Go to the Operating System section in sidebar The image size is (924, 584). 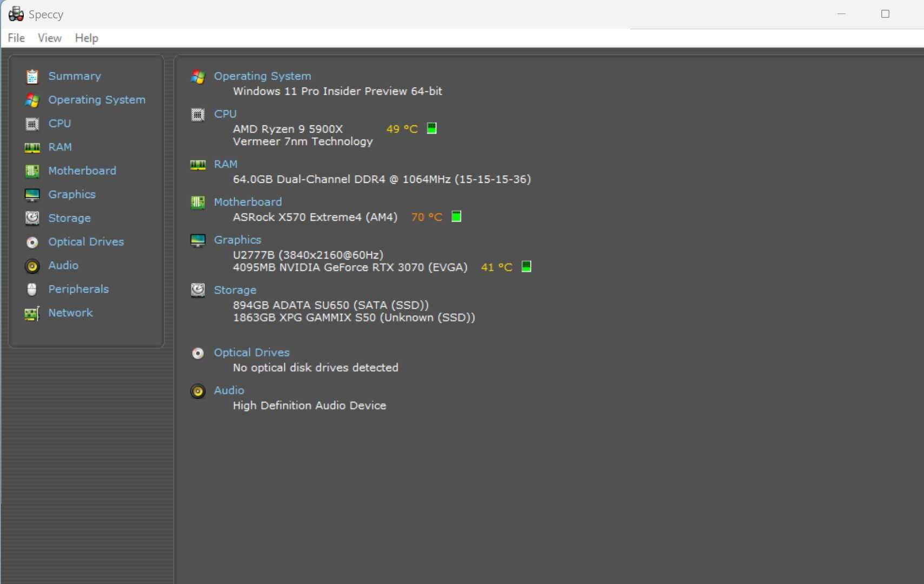tap(97, 100)
